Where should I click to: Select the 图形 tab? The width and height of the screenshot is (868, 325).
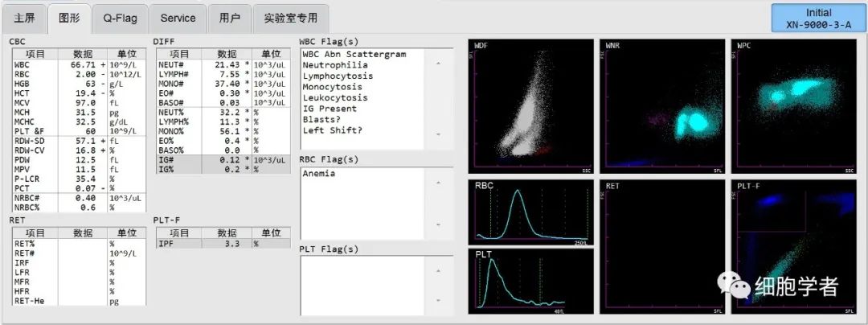[x=69, y=18]
